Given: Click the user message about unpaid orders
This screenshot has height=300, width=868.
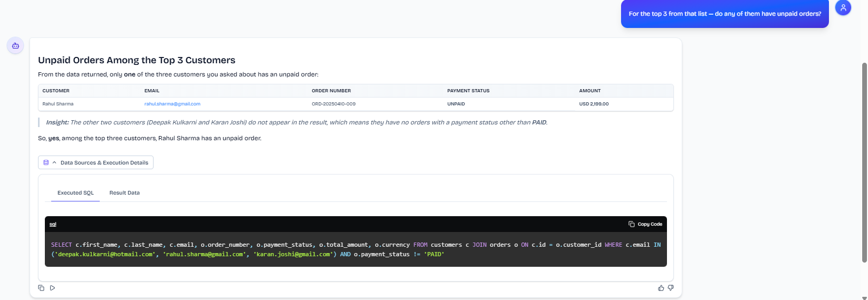Looking at the screenshot, I should [725, 14].
